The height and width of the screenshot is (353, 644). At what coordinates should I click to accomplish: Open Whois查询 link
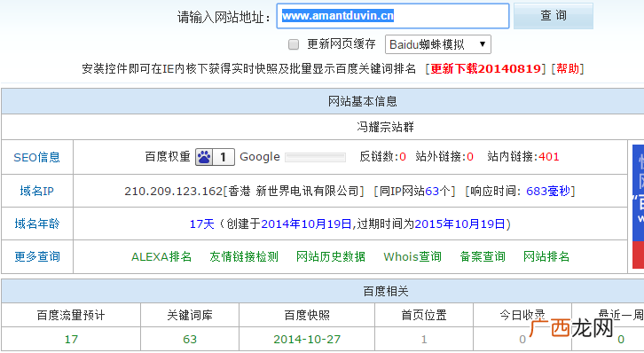[x=412, y=256]
